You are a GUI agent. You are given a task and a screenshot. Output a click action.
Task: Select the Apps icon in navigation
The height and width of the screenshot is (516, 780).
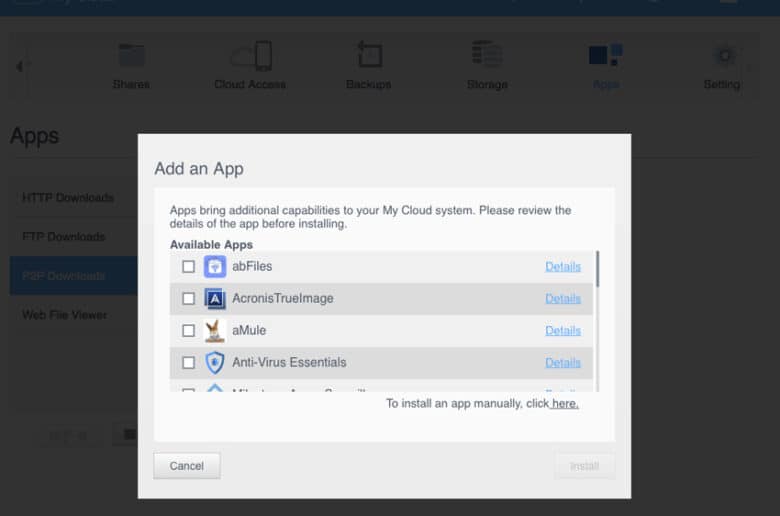coord(605,54)
